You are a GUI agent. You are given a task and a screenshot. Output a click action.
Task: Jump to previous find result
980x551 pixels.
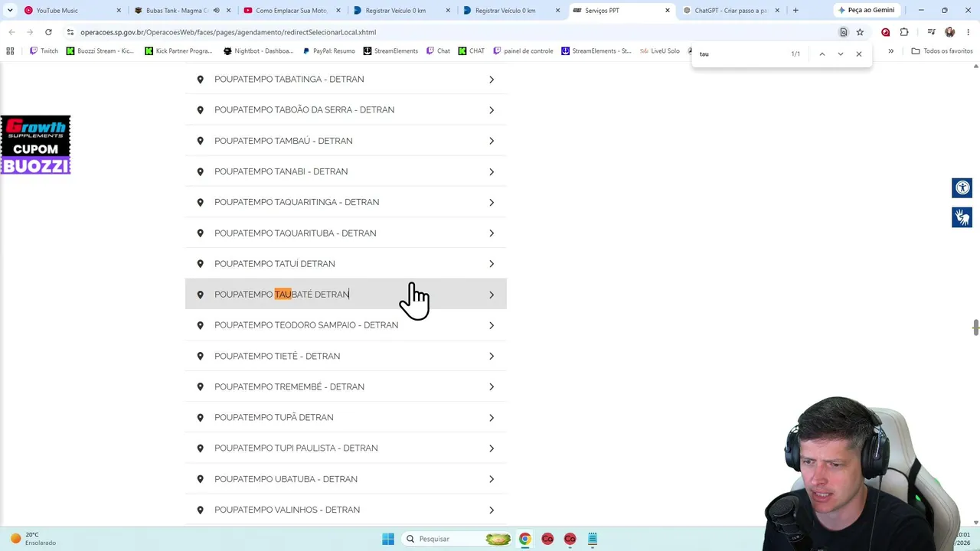822,54
